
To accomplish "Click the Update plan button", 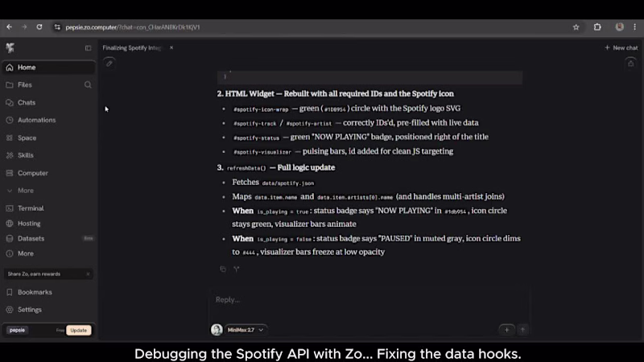I will point(78,331).
